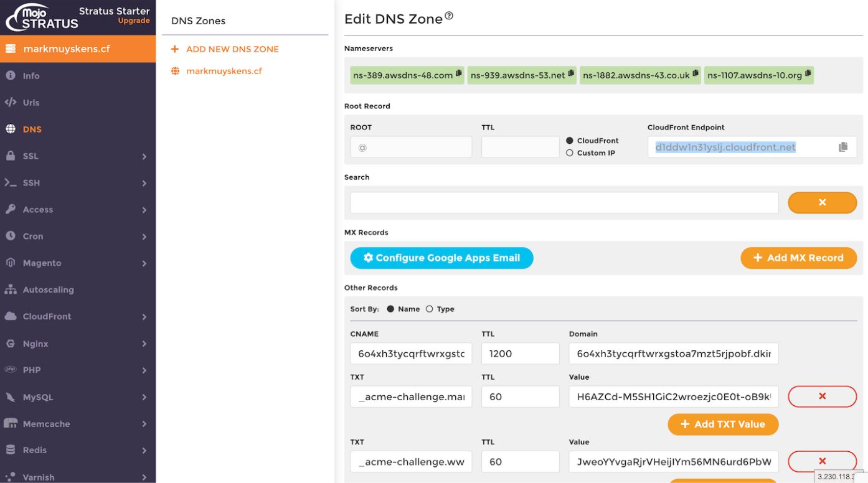Click the Upgrade link
868x483 pixels.
[134, 21]
